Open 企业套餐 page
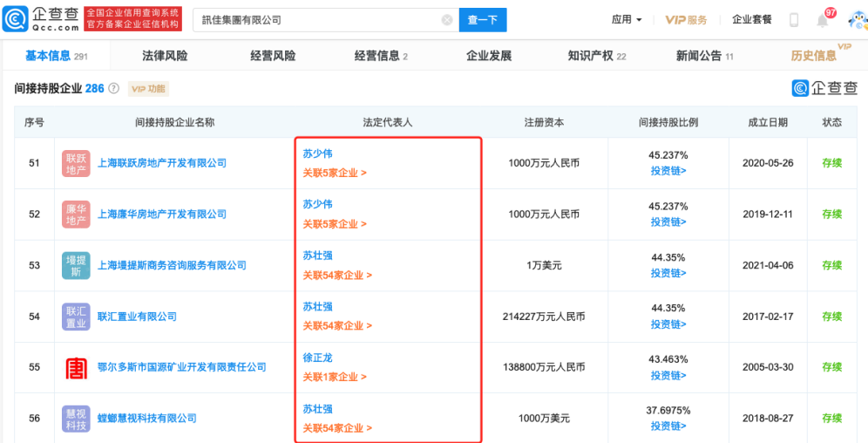Image resolution: width=868 pixels, height=443 pixels. click(752, 20)
